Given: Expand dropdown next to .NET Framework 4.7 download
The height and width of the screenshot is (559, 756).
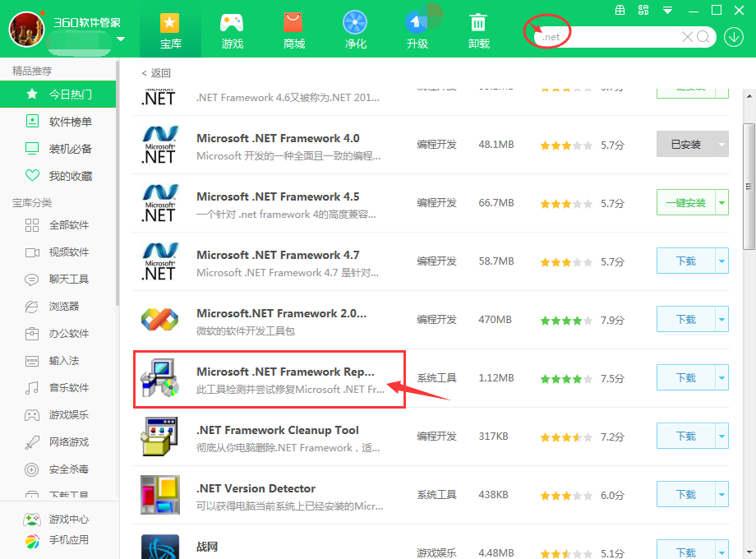Looking at the screenshot, I should (x=721, y=261).
